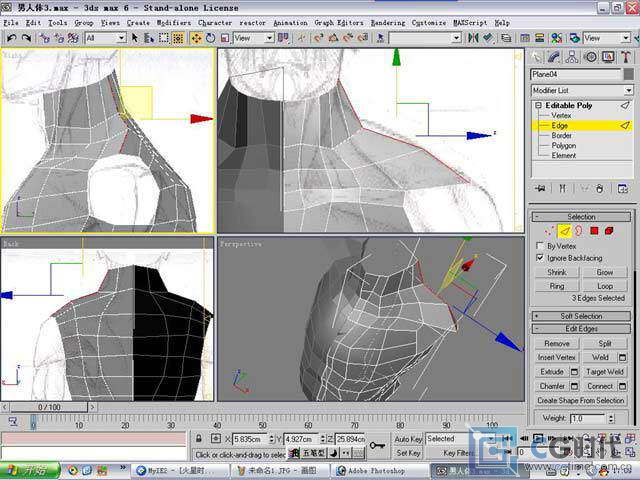Uncheck Ignore Backfacing checkbox
This screenshot has height=480, width=640.
point(541,257)
